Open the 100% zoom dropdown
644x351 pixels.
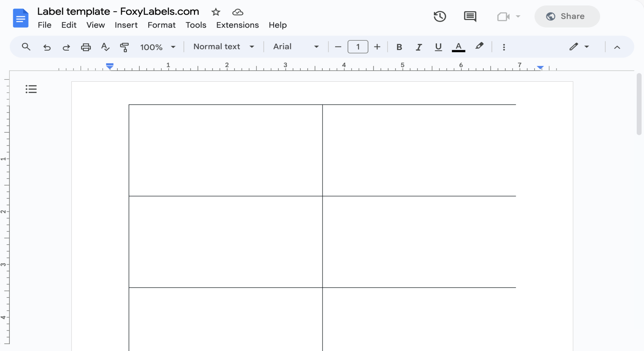tap(158, 47)
